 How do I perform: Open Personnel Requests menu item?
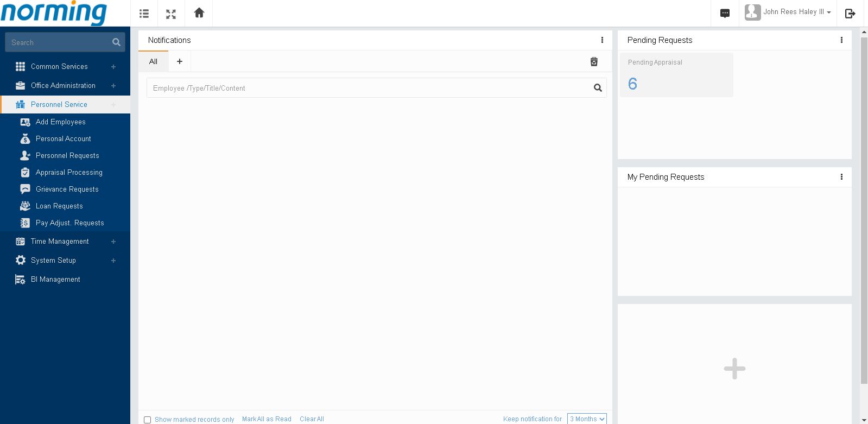(x=67, y=156)
